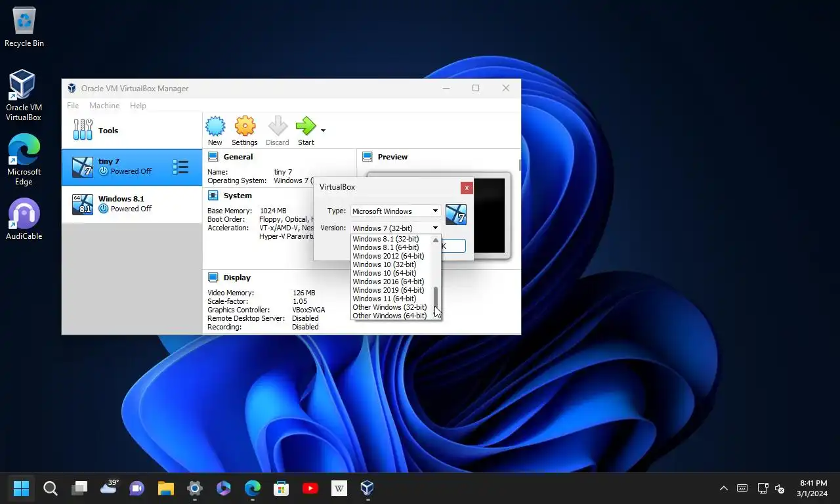Collapse the Version dropdown combo box
Image resolution: width=840 pixels, height=504 pixels.
tap(396, 228)
